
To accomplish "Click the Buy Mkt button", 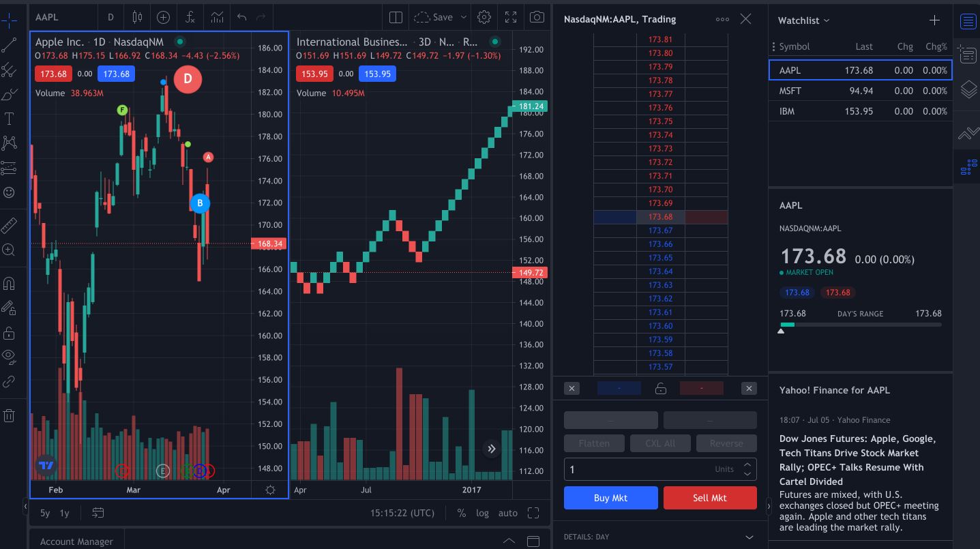I will (x=610, y=498).
